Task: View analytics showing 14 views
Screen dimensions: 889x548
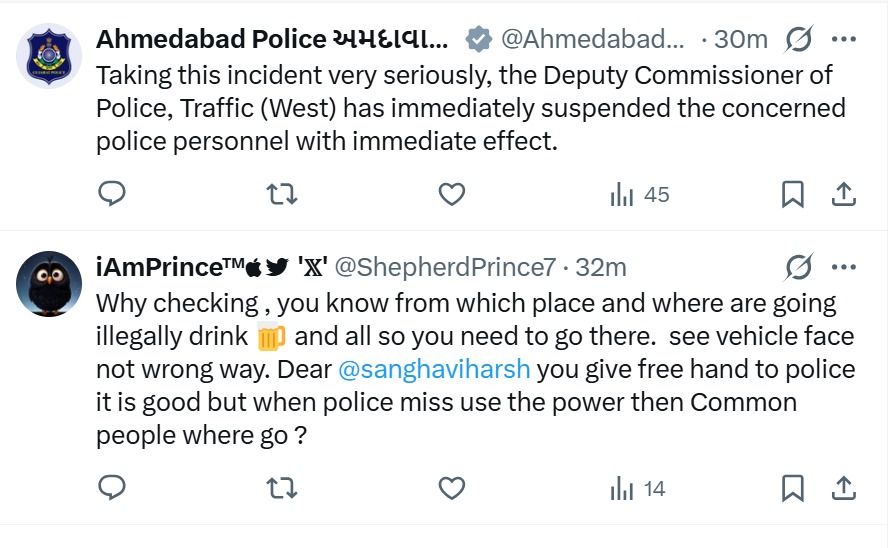Action: 638,489
